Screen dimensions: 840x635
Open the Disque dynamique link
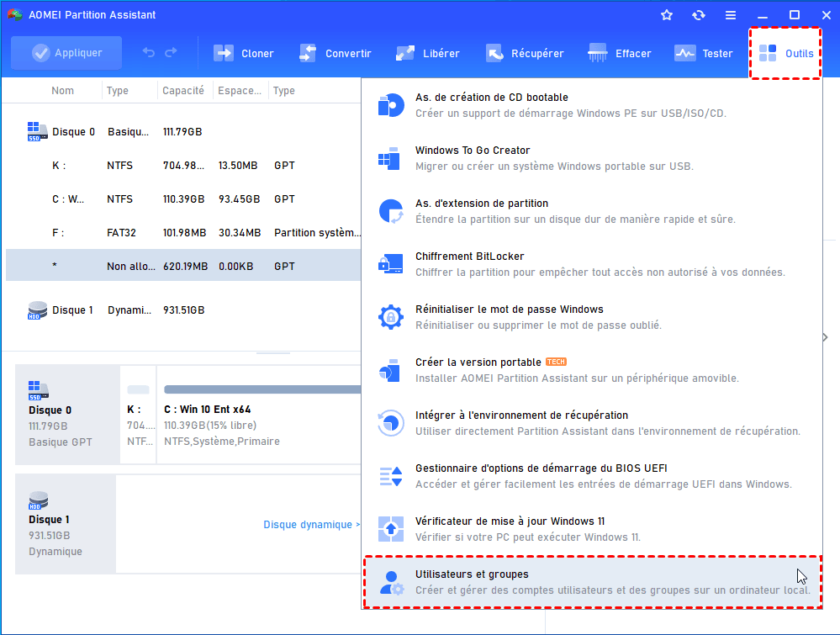click(x=311, y=525)
